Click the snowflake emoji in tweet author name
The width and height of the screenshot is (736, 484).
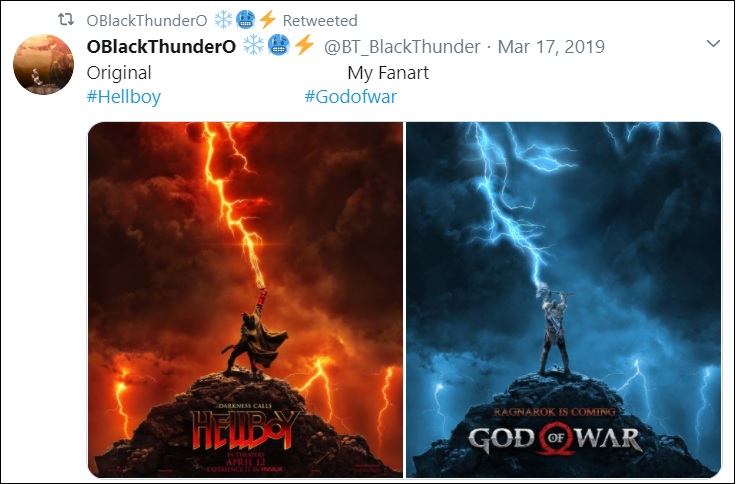pyautogui.click(x=254, y=46)
